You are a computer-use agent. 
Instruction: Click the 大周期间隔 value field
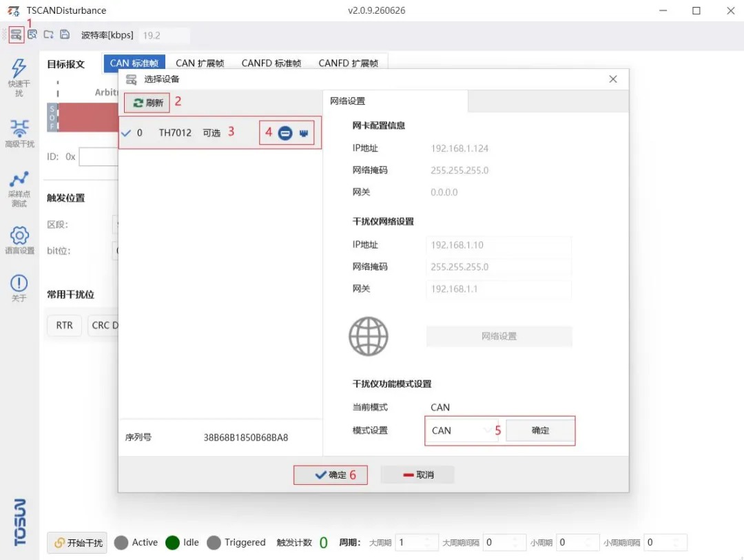(504, 543)
